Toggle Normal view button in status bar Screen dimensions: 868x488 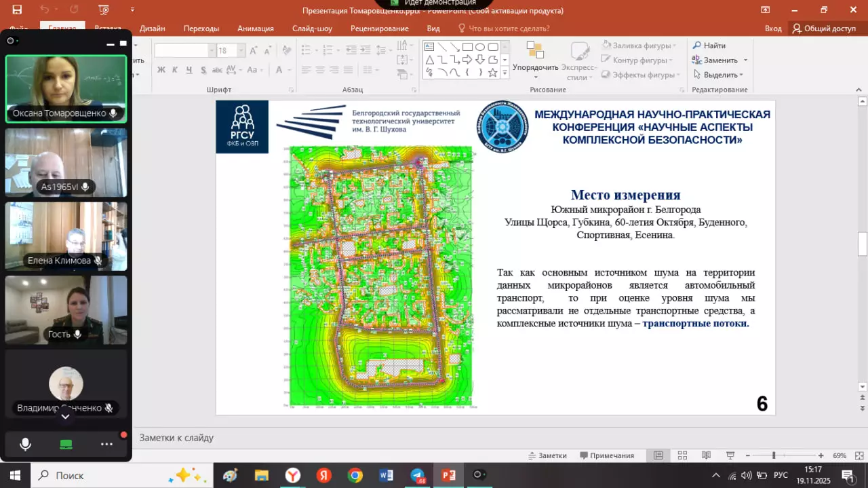coord(658,455)
